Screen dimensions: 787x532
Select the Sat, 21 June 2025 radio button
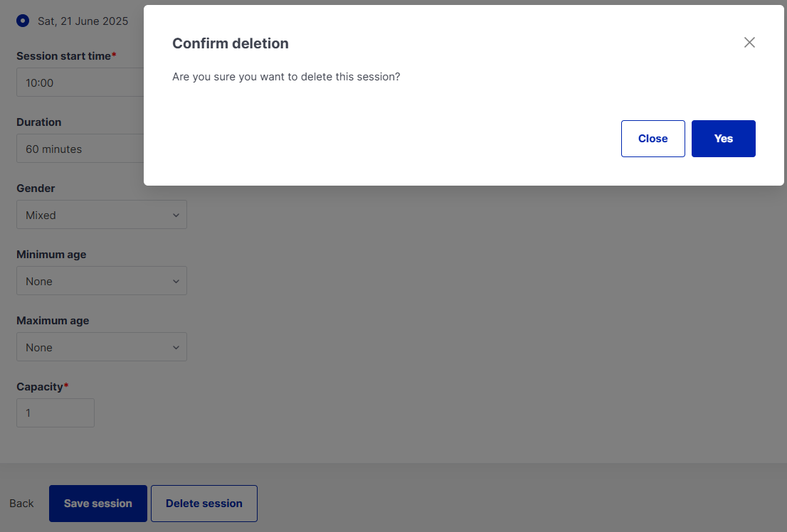point(23,21)
